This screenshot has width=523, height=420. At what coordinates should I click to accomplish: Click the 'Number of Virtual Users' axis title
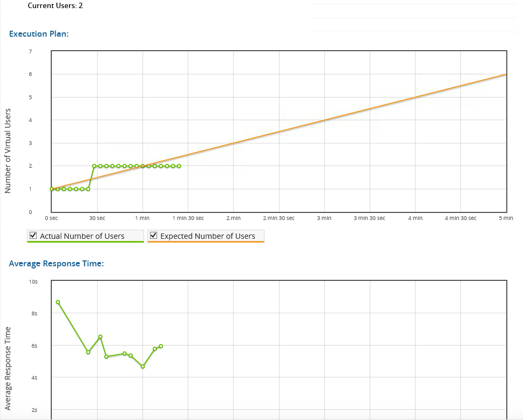tap(8, 151)
